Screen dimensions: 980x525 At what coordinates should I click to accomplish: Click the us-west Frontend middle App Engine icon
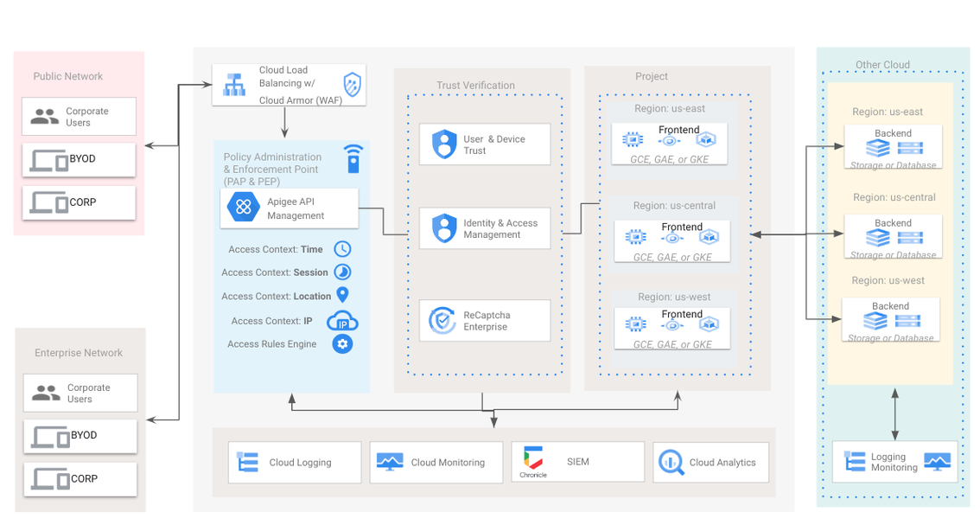pyautogui.click(x=671, y=325)
